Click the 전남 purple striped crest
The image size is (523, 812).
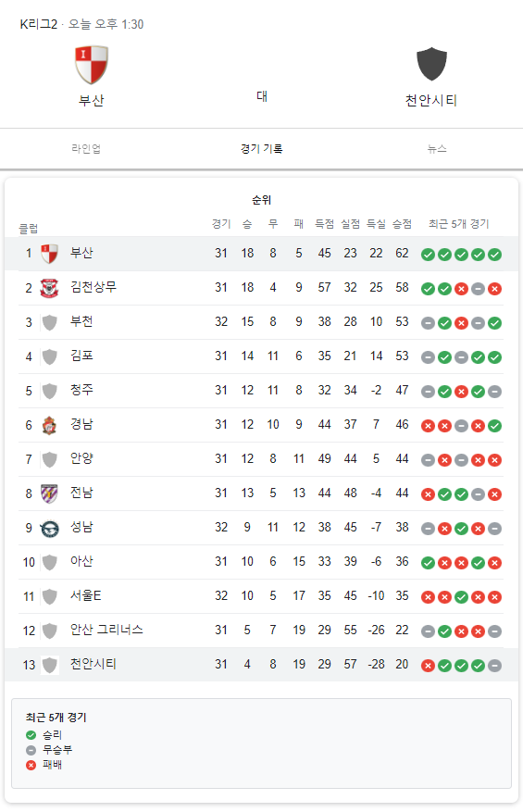tap(49, 493)
